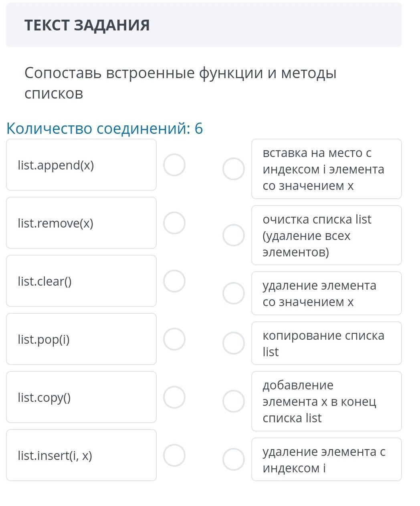
Task: Select the connector circle beside list.remove(x)
Action: point(174,223)
